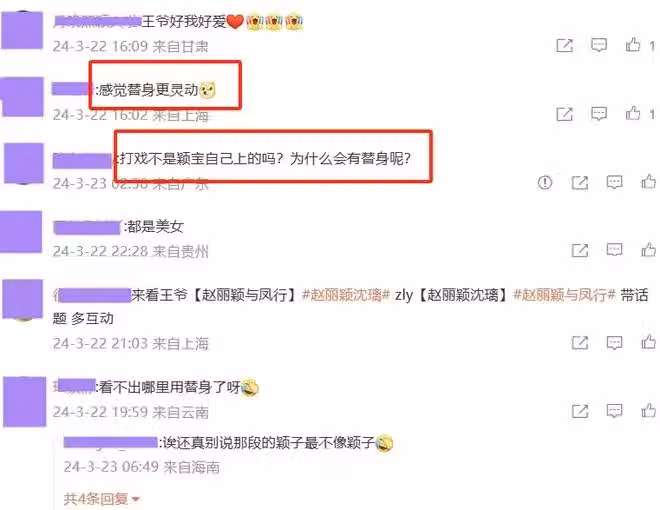Viewport: 660px width, 510px height.
Task: Repost the 王爷好我好爱 comment
Action: coord(564,45)
